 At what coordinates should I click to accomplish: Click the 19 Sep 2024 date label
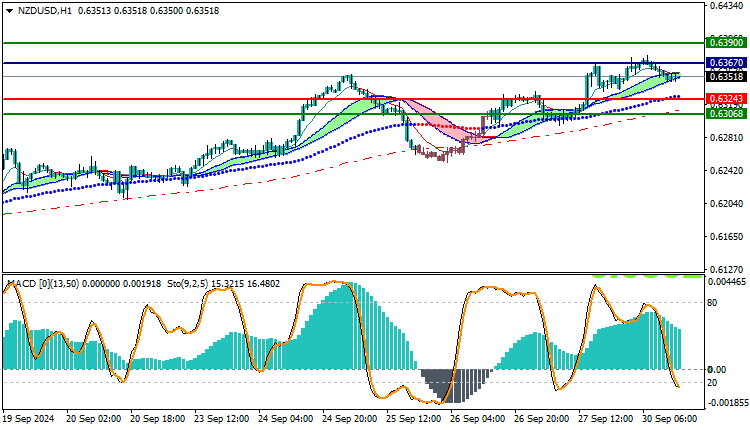click(x=29, y=419)
